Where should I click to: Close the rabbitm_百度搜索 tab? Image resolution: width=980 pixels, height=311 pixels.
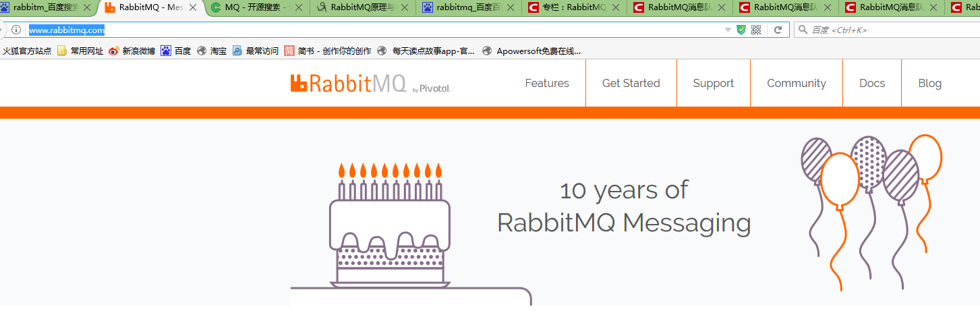(87, 8)
